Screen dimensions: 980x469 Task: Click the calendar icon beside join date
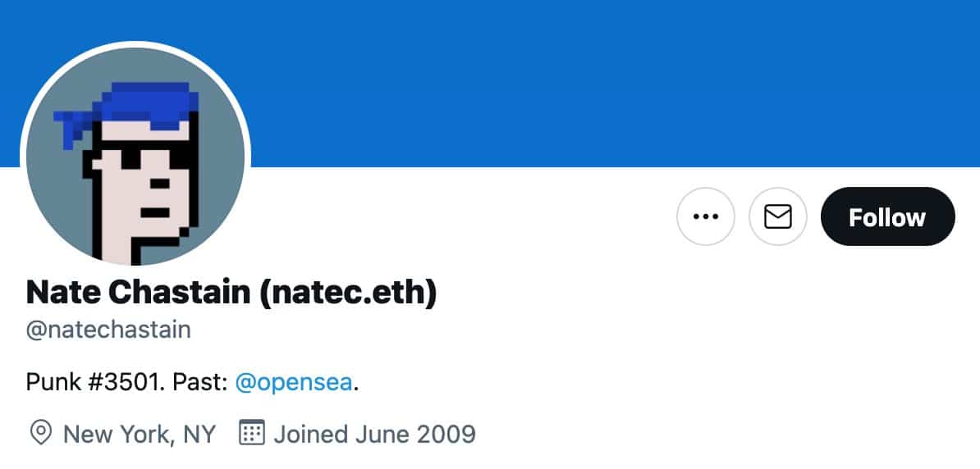252,432
